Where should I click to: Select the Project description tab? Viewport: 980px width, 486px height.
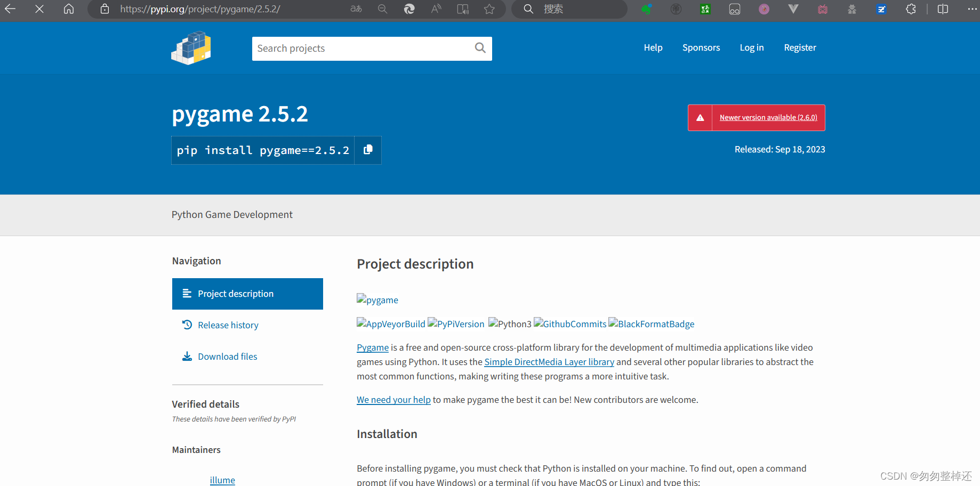pyautogui.click(x=247, y=294)
